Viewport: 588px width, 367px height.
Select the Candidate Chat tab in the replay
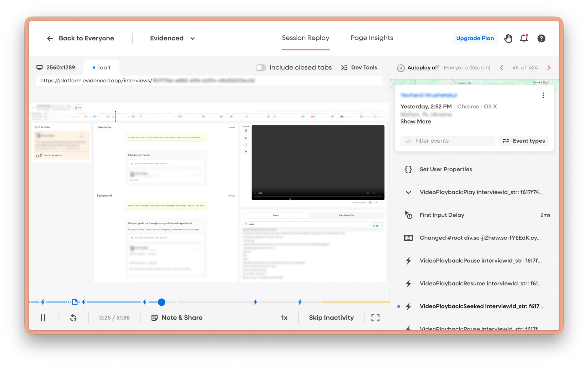coord(346,215)
